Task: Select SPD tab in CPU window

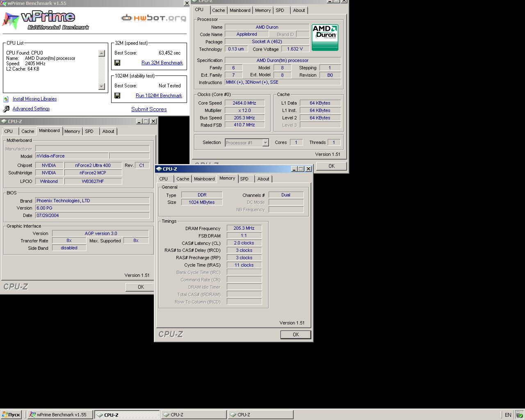Action: [x=280, y=10]
